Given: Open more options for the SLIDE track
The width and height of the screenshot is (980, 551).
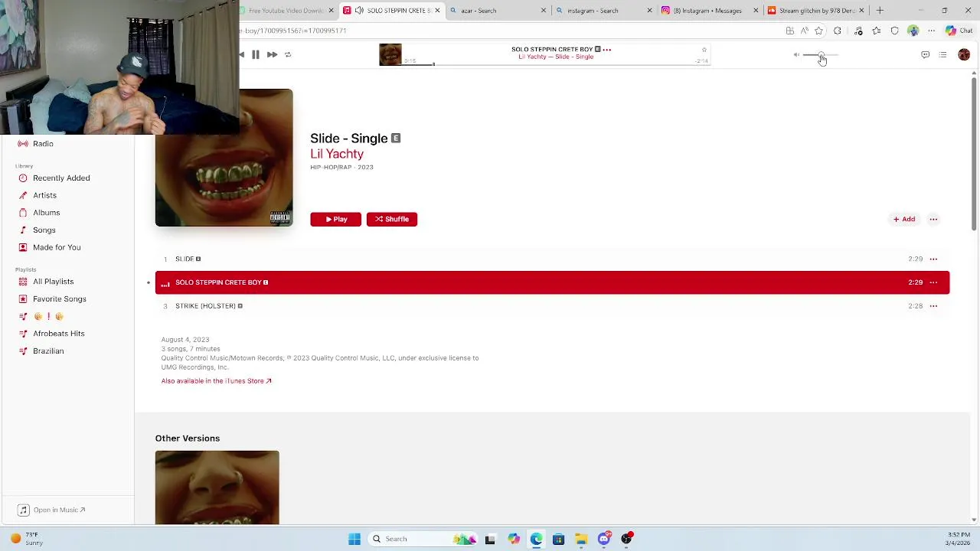Looking at the screenshot, I should point(933,259).
